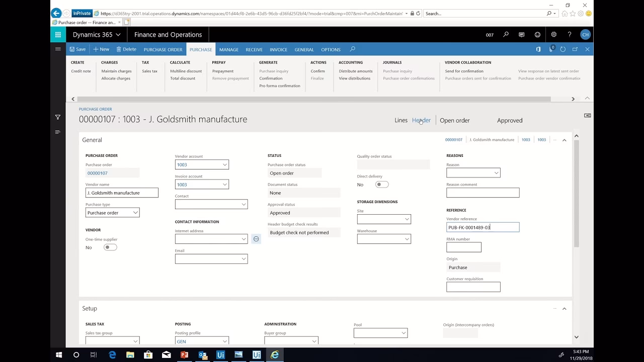This screenshot has height=362, width=644.
Task: Collapse the General section
Action: click(564, 140)
